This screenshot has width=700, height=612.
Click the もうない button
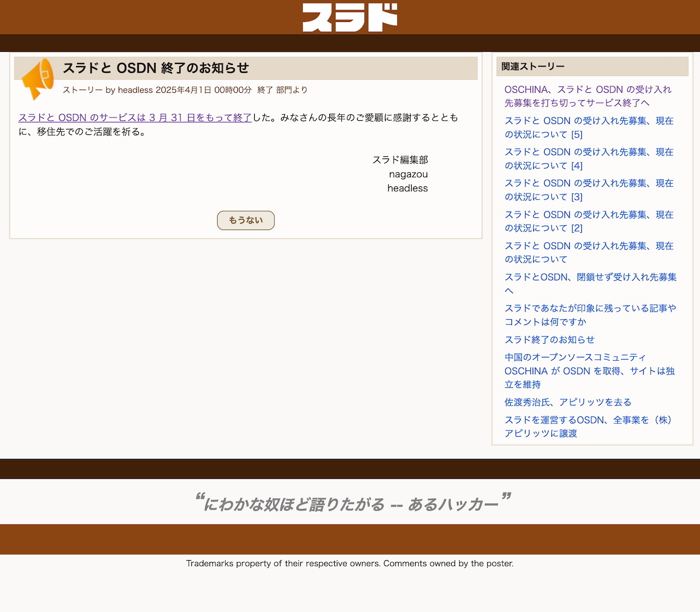point(246,220)
